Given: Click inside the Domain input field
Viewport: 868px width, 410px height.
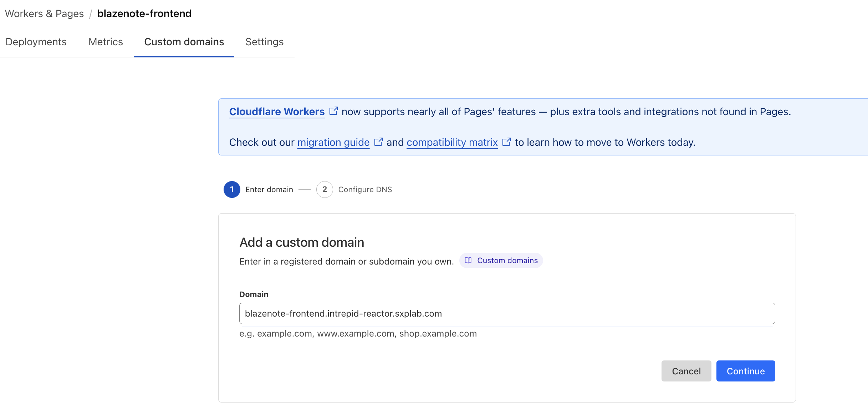Looking at the screenshot, I should tap(506, 313).
